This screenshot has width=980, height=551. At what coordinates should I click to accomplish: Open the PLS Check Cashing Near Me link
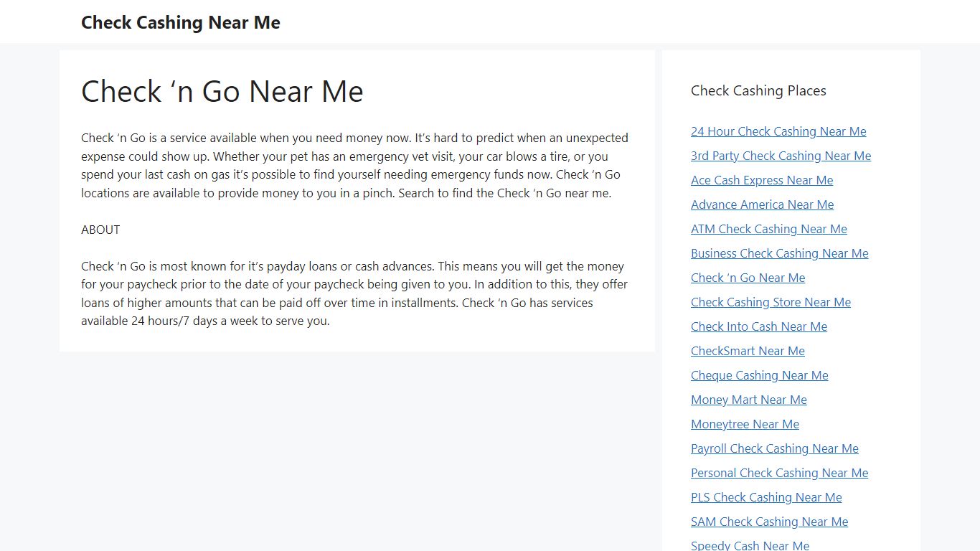click(766, 497)
